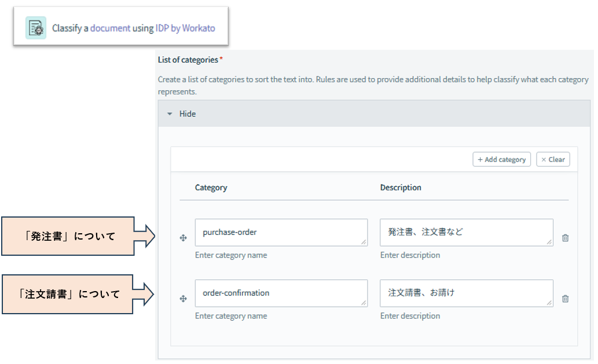Click the drag handle for purchase-order row
This screenshot has height=364, width=598.
click(184, 238)
